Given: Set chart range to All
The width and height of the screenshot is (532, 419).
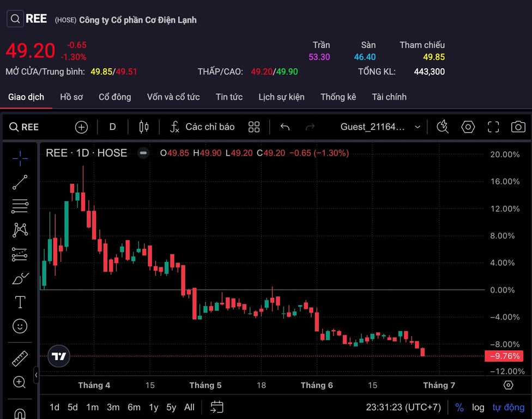Looking at the screenshot, I should click(x=189, y=407).
